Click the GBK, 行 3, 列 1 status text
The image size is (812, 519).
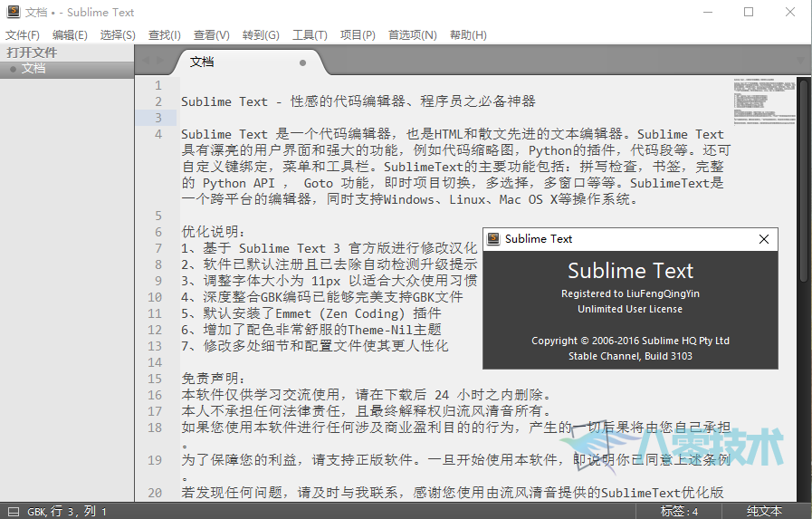67,512
